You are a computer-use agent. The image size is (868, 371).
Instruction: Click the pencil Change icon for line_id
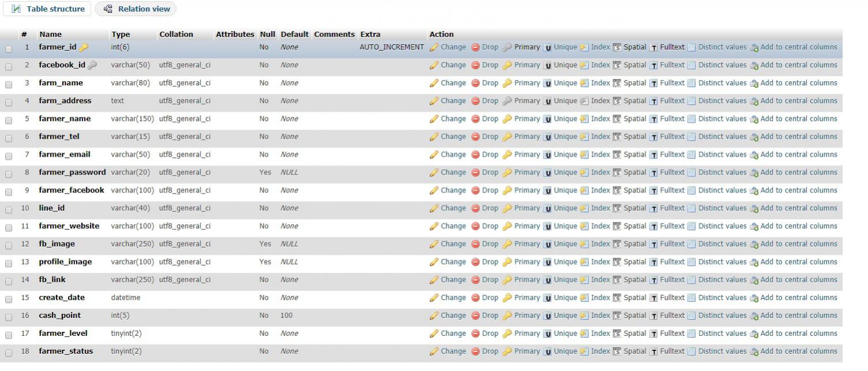pyautogui.click(x=434, y=208)
